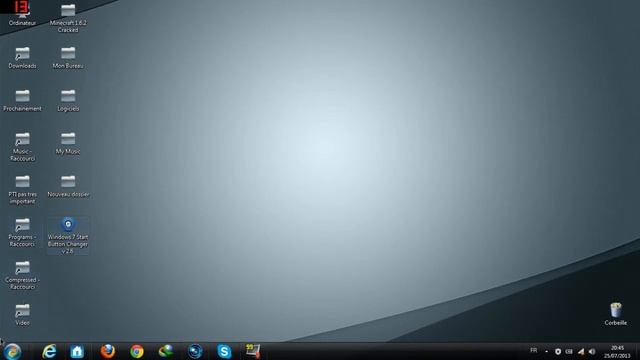The height and width of the screenshot is (360, 640).
Task: Click the round gear tray icon
Action: (558, 351)
